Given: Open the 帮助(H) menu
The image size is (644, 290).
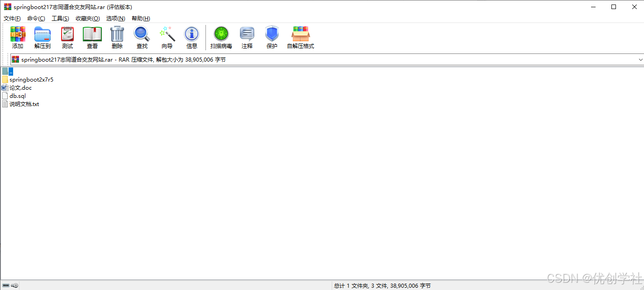Looking at the screenshot, I should click(x=141, y=19).
